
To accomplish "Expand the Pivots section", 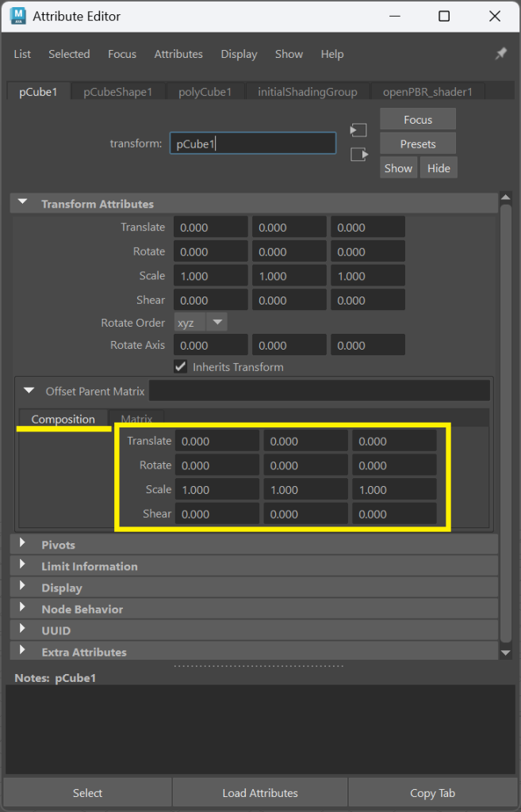I will (22, 545).
